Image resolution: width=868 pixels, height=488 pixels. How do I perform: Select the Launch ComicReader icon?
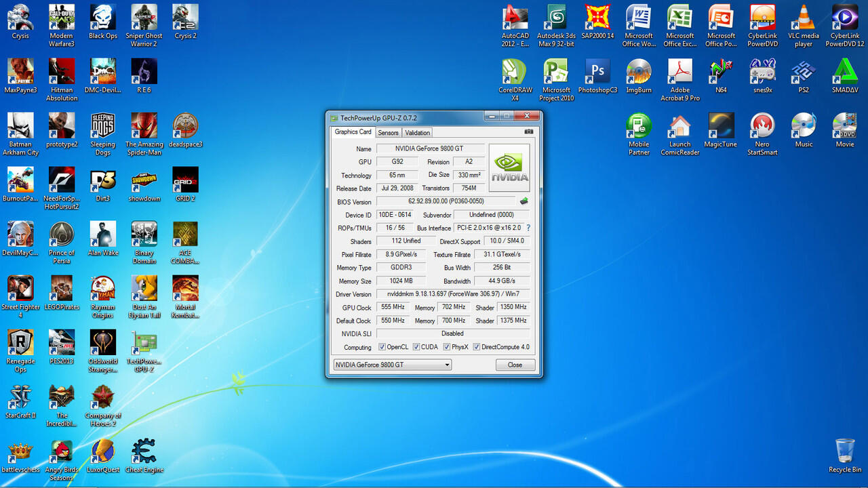[x=680, y=134]
